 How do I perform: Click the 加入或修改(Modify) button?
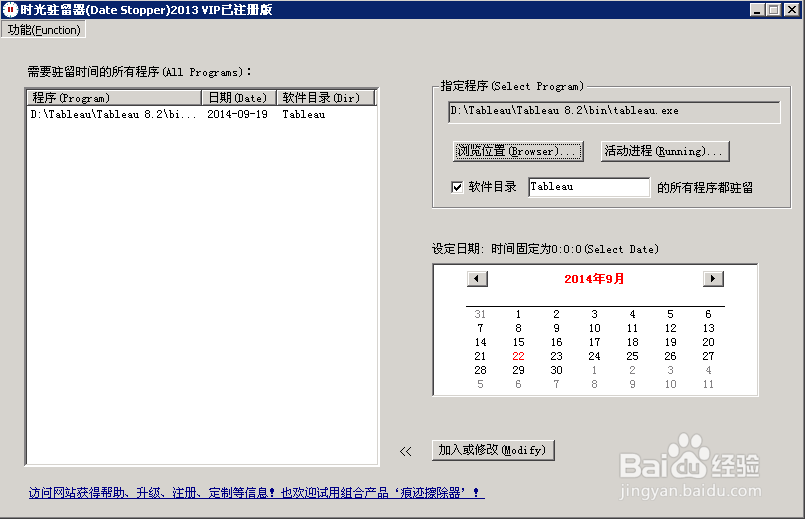(493, 451)
